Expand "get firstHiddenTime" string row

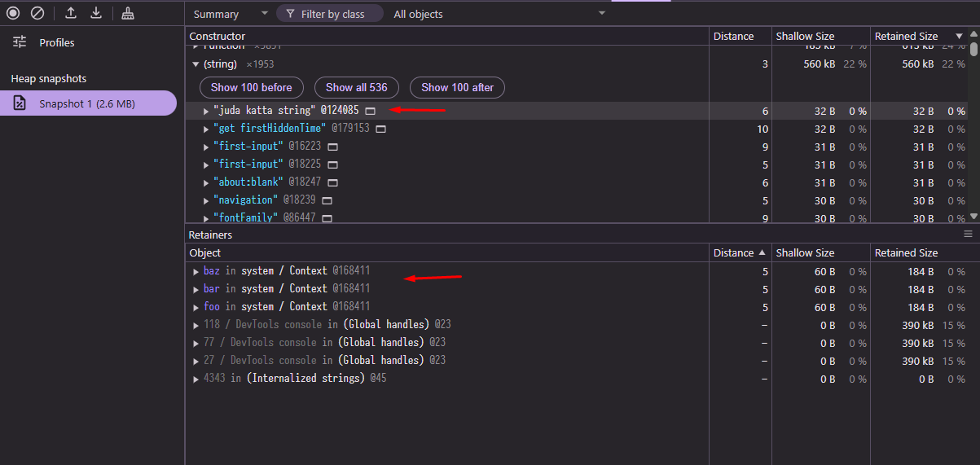[x=206, y=129]
